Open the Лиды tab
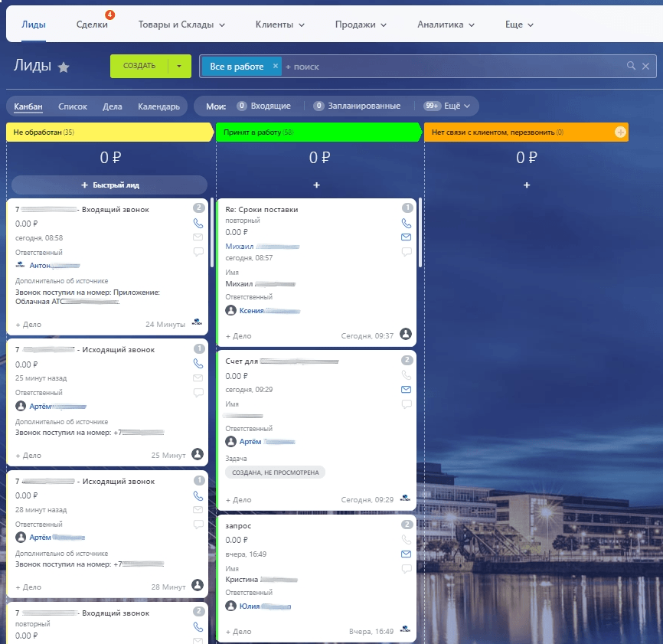Screen dimensions: 663x644 point(34,25)
